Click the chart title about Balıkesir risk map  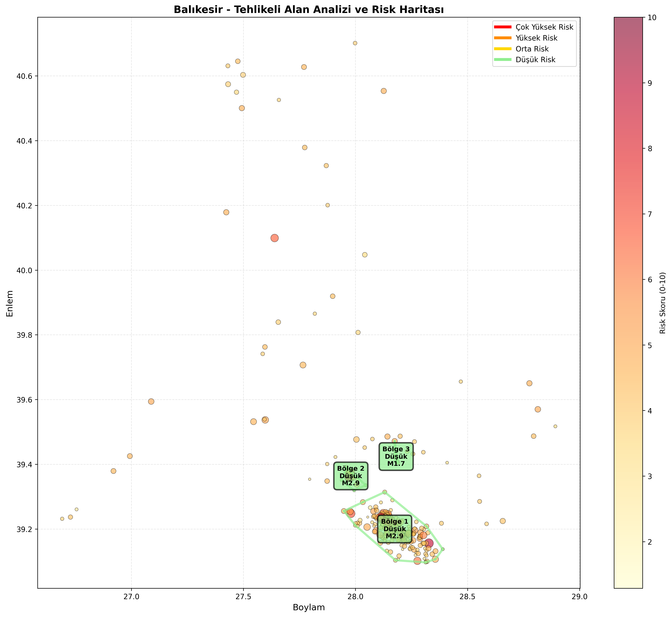point(309,10)
